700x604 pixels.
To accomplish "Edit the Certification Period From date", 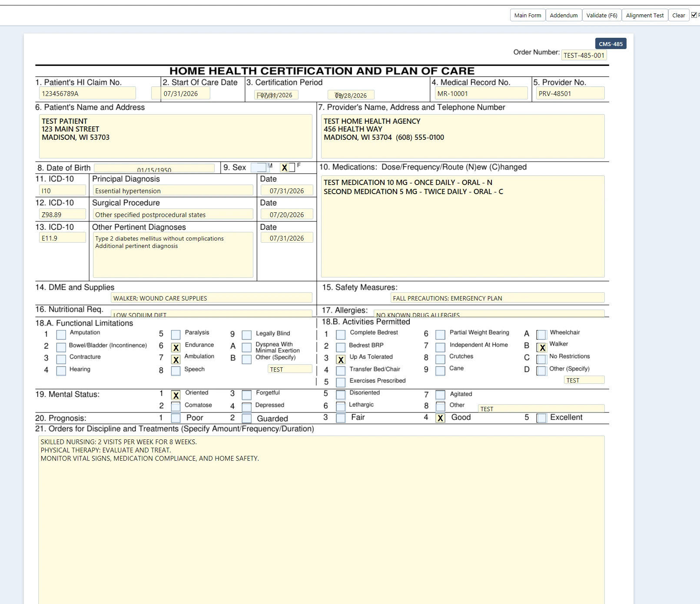I will point(276,95).
